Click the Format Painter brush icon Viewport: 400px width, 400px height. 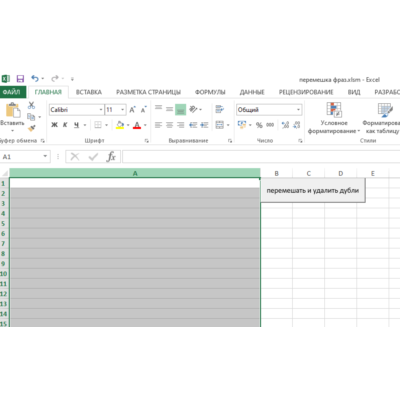click(x=32, y=128)
